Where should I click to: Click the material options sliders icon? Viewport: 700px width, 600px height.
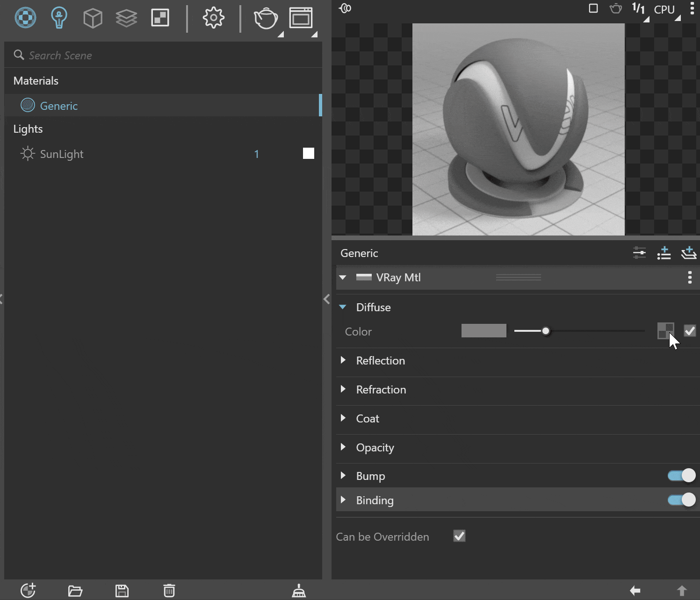[x=639, y=253]
